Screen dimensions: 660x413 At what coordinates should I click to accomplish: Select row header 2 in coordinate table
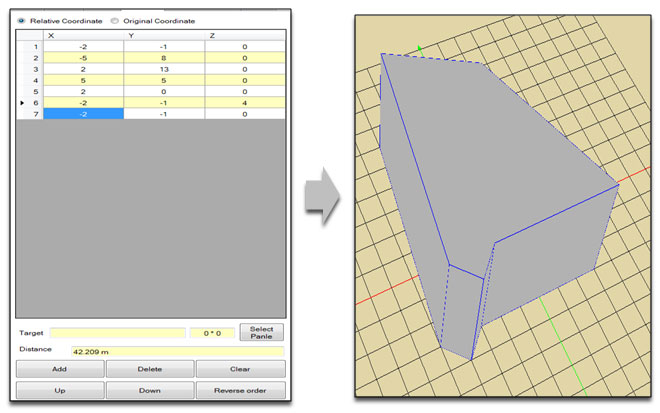pos(30,58)
